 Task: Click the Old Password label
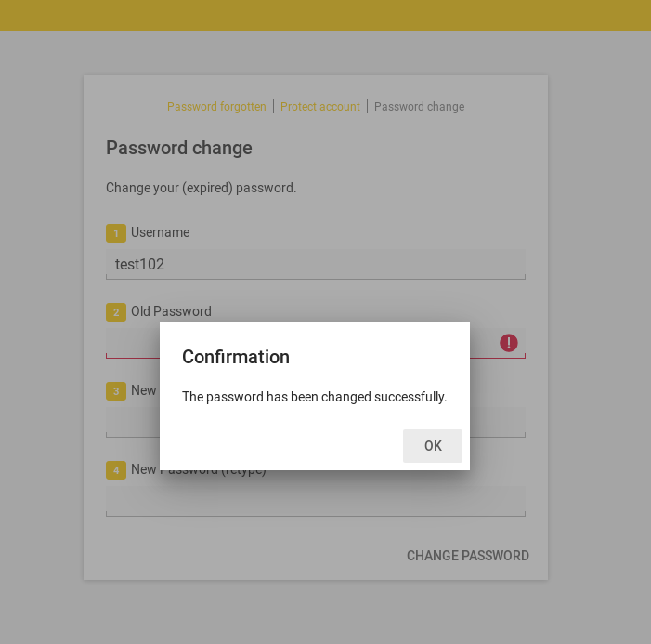pyautogui.click(x=171, y=311)
